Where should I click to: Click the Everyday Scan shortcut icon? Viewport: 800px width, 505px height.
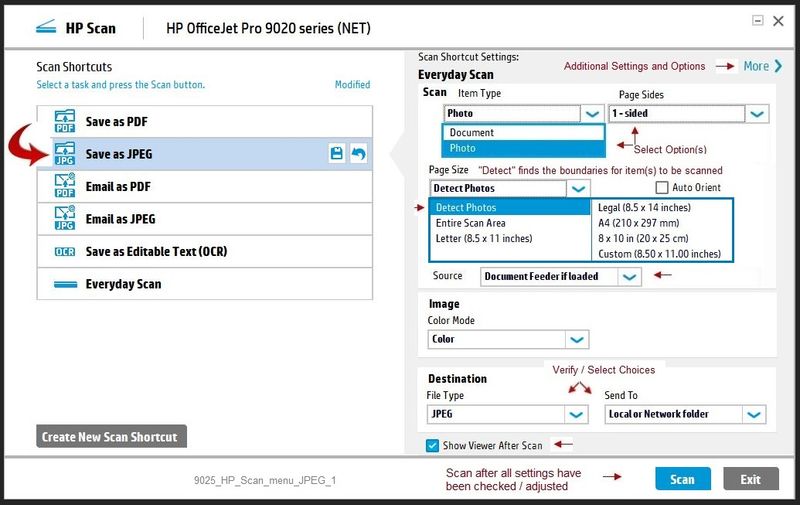click(x=65, y=284)
